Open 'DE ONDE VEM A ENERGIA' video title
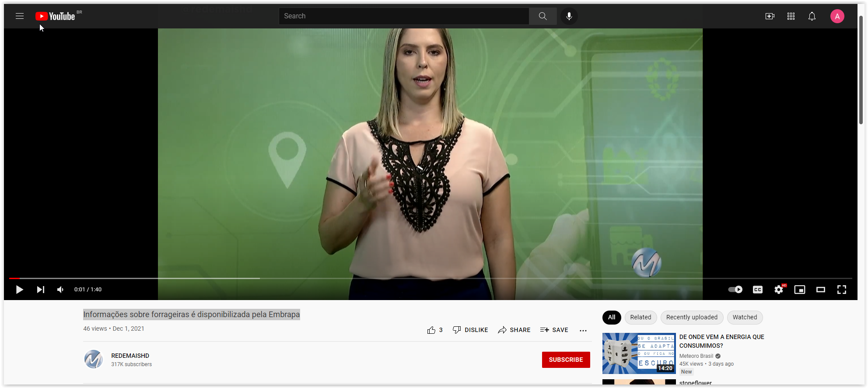Viewport: 868px width, 388px height. (x=722, y=341)
